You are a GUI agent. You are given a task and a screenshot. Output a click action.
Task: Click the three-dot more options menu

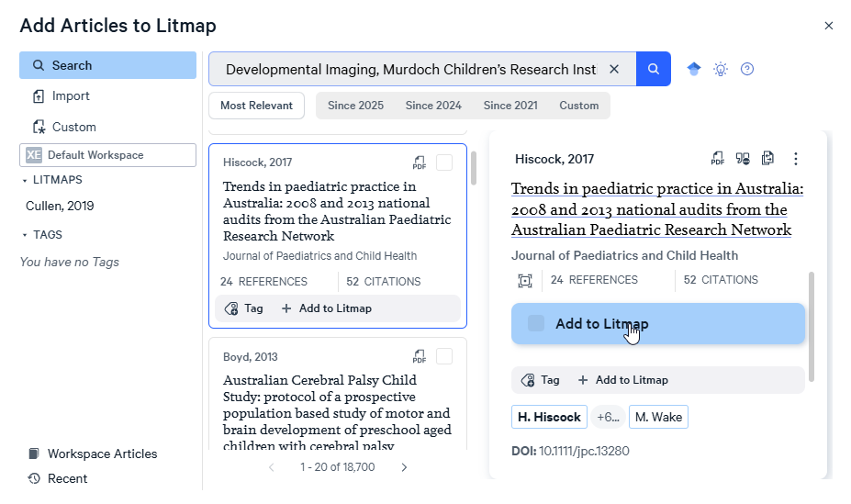796,159
